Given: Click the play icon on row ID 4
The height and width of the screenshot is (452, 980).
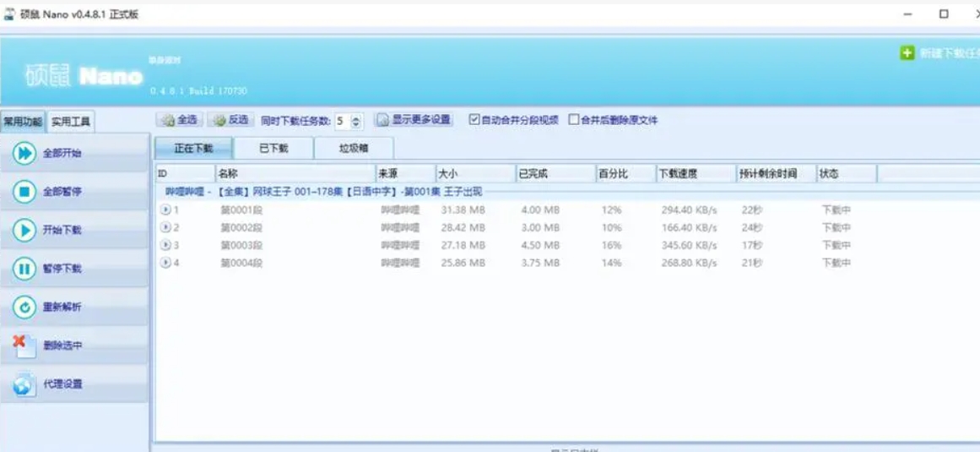Looking at the screenshot, I should tap(165, 263).
